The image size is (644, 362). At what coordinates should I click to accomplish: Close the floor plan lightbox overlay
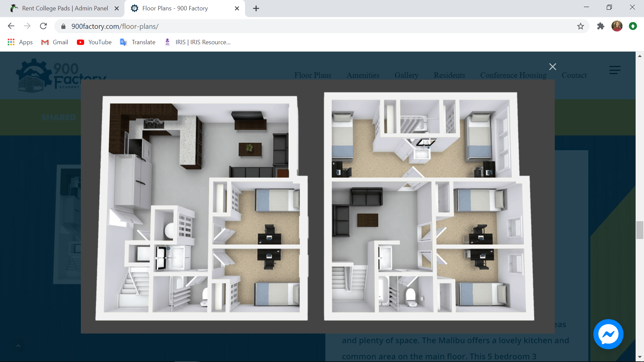[552, 67]
